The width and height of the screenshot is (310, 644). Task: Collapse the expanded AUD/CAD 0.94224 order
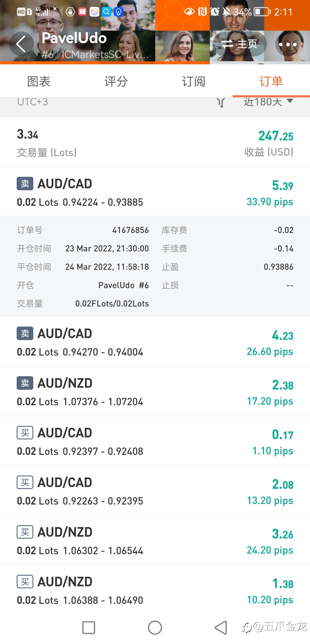coord(155,192)
